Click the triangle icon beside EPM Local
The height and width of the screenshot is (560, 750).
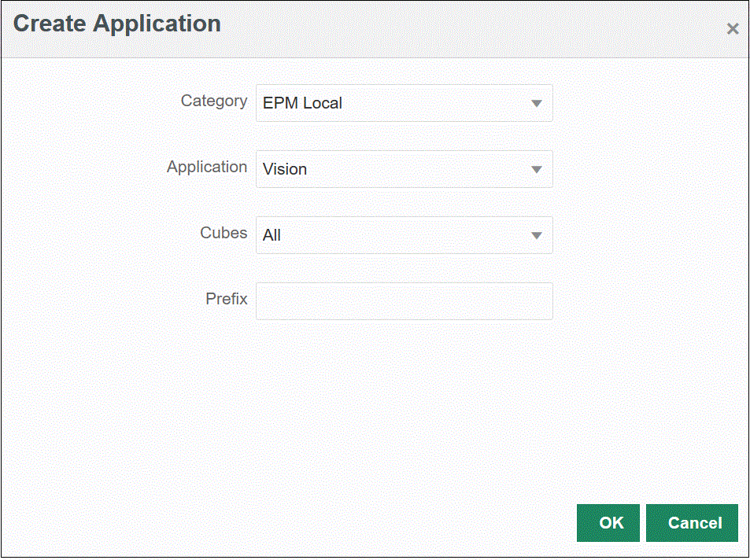[x=536, y=103]
